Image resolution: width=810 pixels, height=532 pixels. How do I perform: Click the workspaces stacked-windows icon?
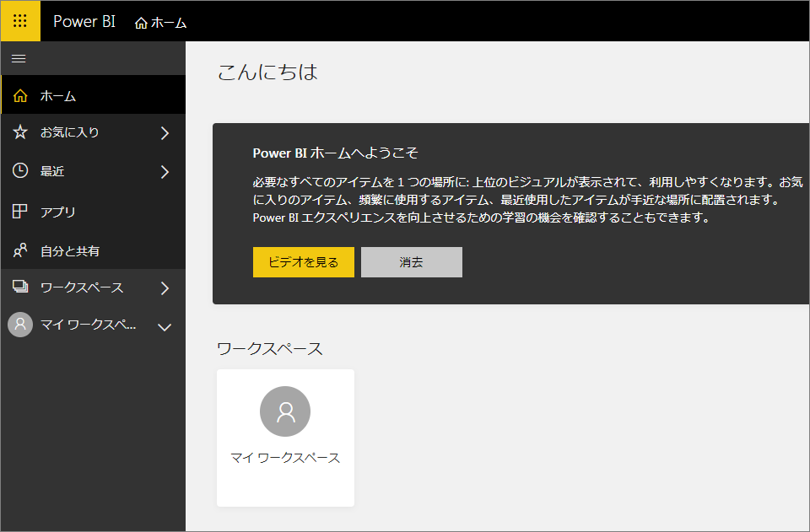click(20, 287)
